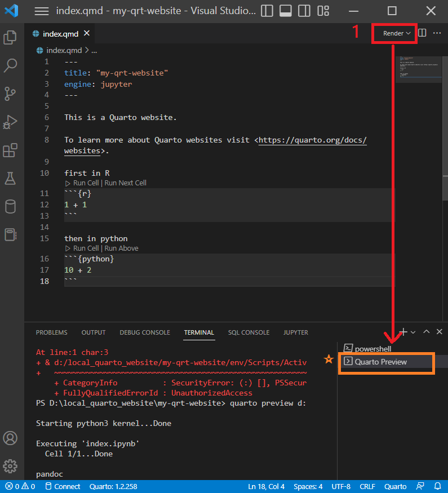Maximize the panel with up chevron
The width and height of the screenshot is (448, 493).
click(x=427, y=331)
